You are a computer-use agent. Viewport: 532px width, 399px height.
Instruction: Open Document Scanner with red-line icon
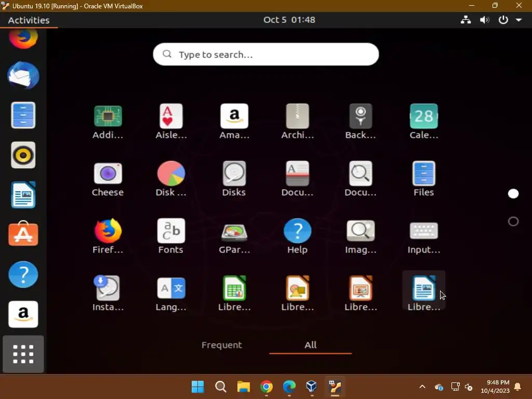[297, 179]
